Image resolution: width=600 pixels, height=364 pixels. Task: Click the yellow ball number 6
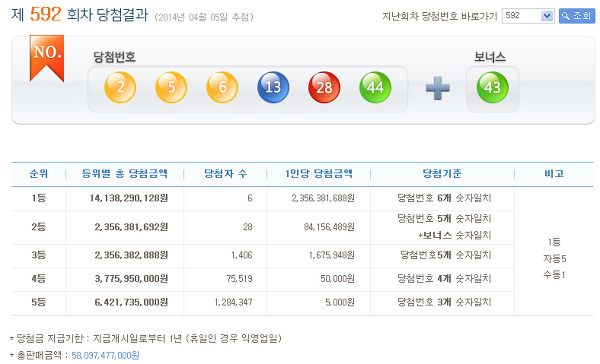point(222,87)
